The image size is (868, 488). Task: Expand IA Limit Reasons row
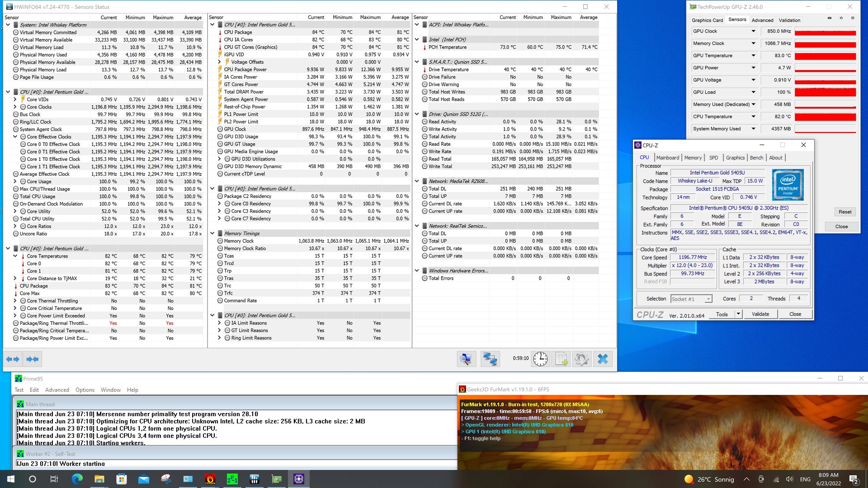[x=220, y=323]
